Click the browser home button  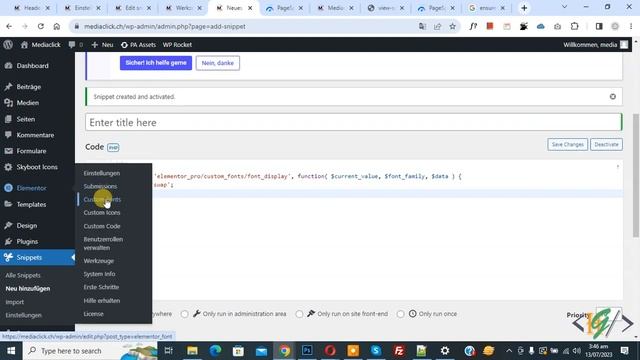point(57,26)
